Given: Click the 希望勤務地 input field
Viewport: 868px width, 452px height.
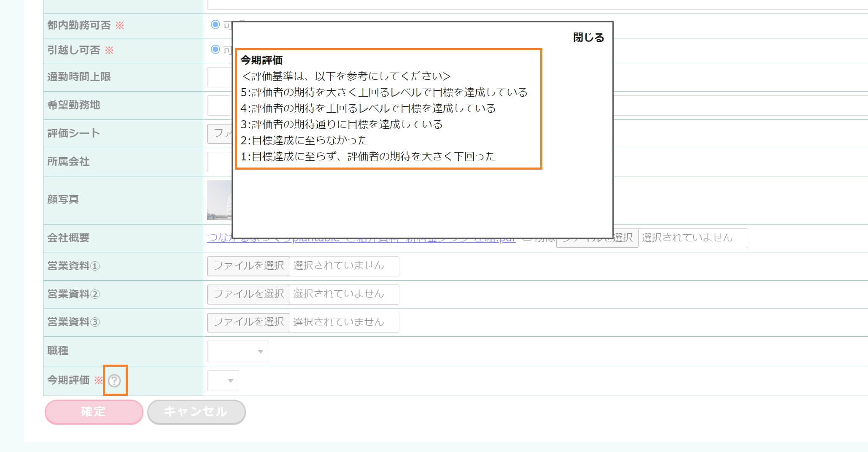Looking at the screenshot, I should click(219, 106).
